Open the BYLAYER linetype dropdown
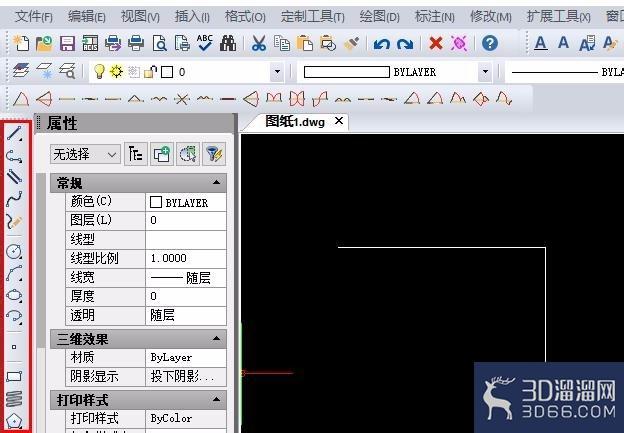624x433 pixels. click(566, 72)
